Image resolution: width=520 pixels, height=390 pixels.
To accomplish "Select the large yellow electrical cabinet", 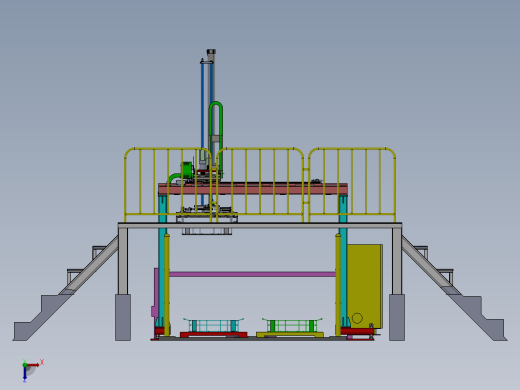I will (365, 286).
